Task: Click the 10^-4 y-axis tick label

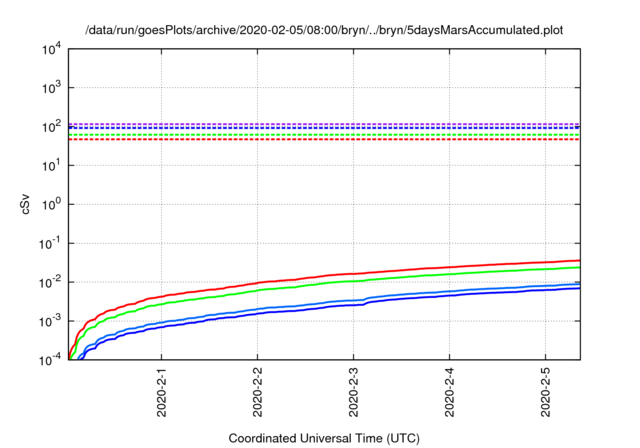Action: tap(50, 360)
